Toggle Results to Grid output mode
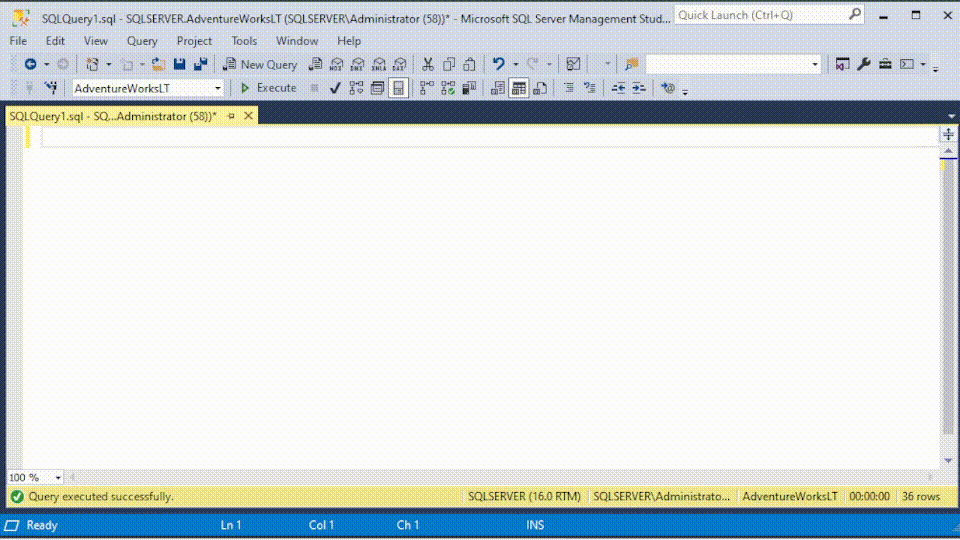The width and height of the screenshot is (960, 540). (x=518, y=88)
